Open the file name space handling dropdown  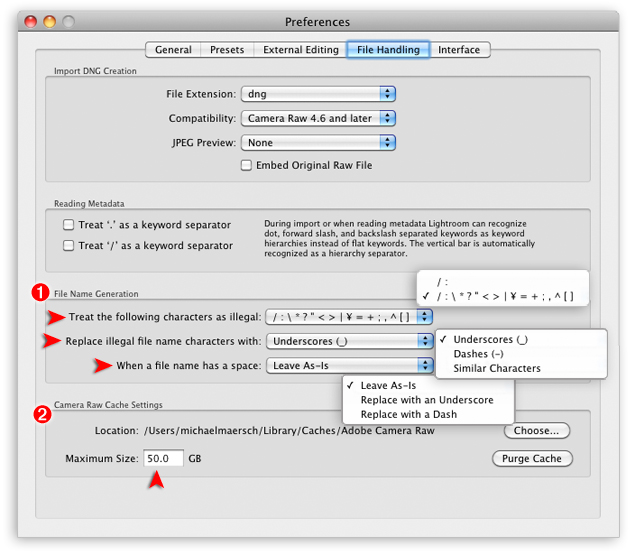(x=350, y=365)
